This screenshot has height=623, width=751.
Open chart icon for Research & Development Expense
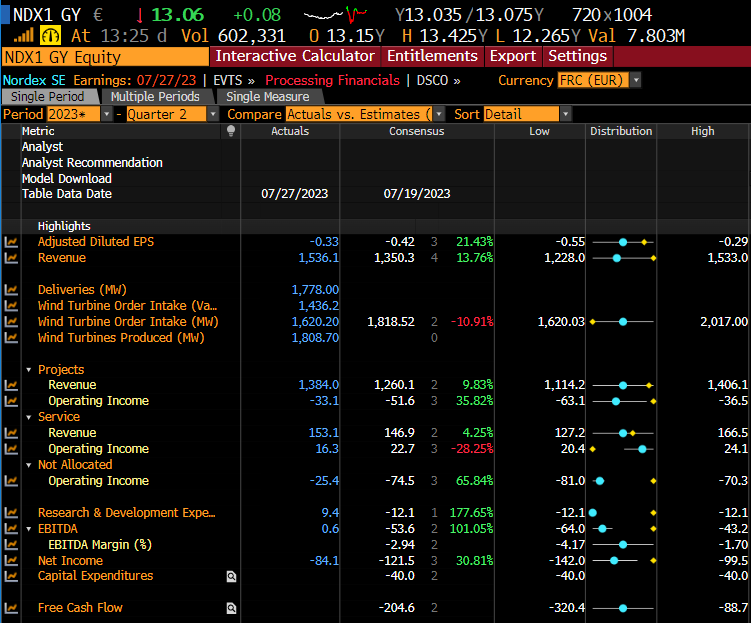tap(11, 513)
